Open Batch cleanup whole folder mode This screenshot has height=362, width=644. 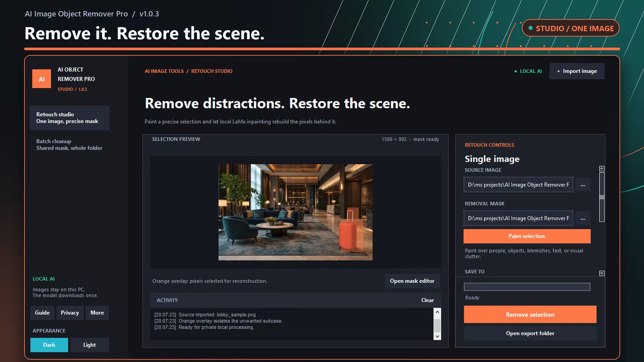click(69, 144)
